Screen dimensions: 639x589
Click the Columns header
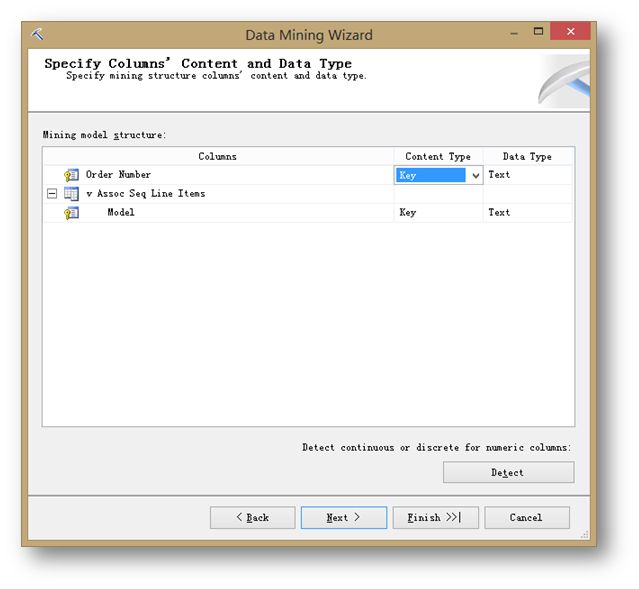(x=218, y=157)
